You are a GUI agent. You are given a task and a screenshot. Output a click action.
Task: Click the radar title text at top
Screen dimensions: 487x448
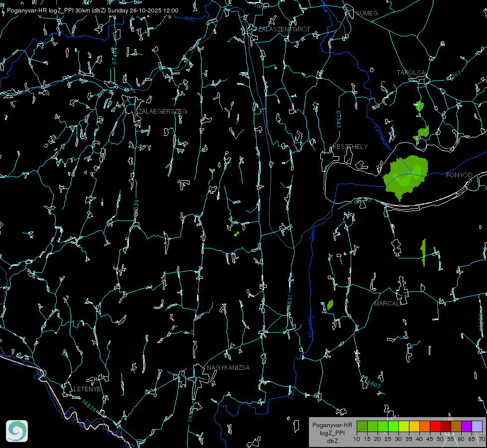pyautogui.click(x=93, y=10)
